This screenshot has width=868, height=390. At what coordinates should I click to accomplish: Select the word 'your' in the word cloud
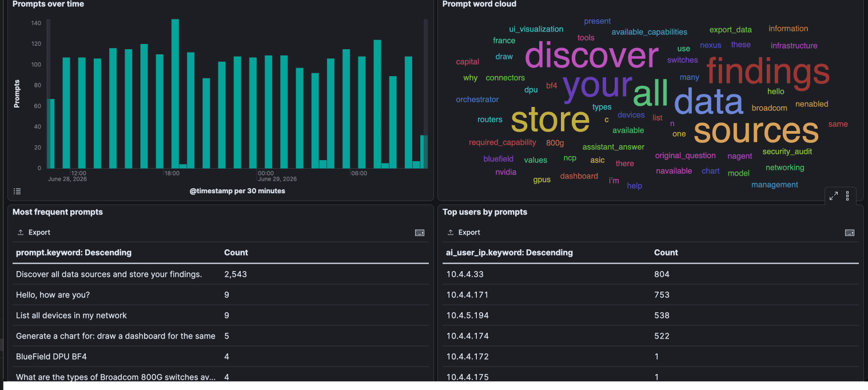597,87
